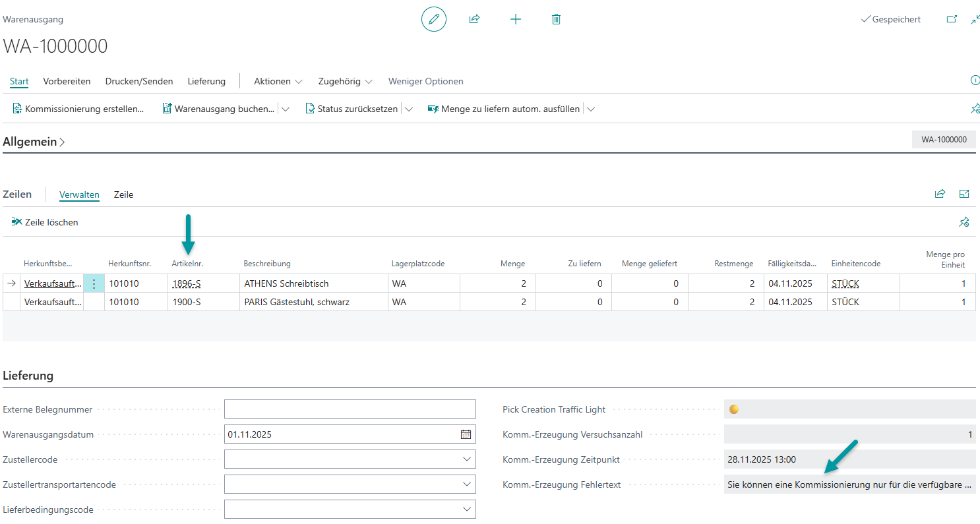The image size is (980, 524).
Task: Click the plus icon to create new
Action: (516, 20)
